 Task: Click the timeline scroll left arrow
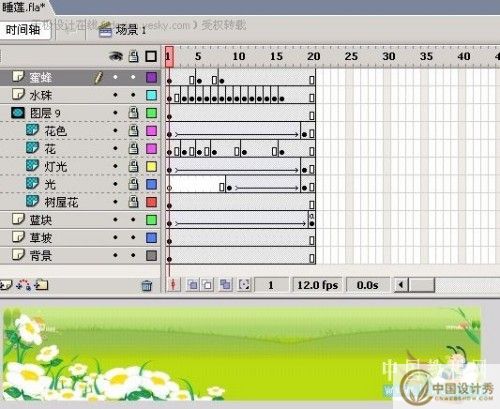point(401,285)
